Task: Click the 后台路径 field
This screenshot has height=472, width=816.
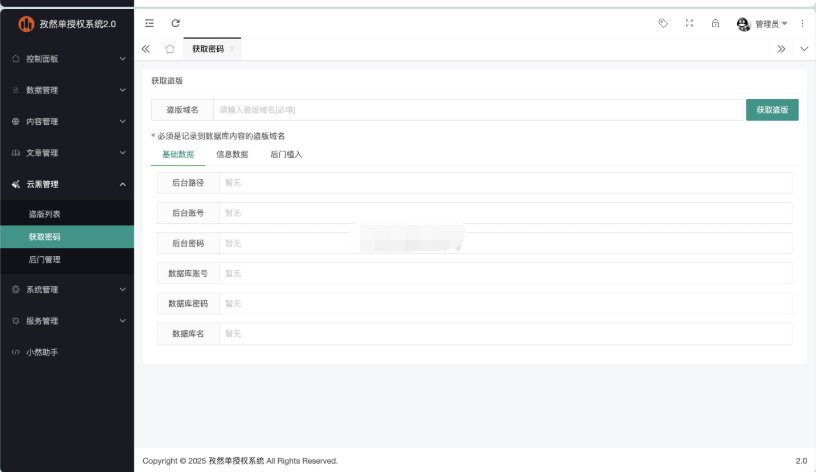Action: [506, 183]
